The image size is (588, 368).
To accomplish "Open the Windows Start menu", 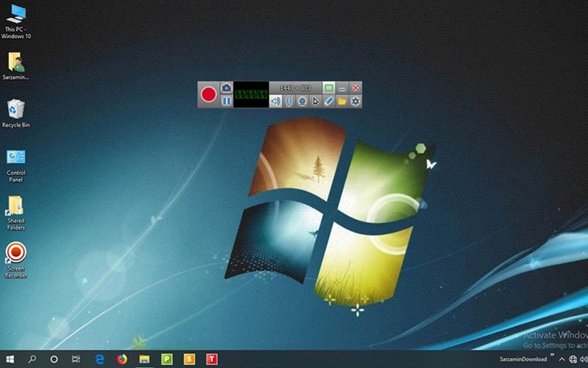I will point(10,359).
